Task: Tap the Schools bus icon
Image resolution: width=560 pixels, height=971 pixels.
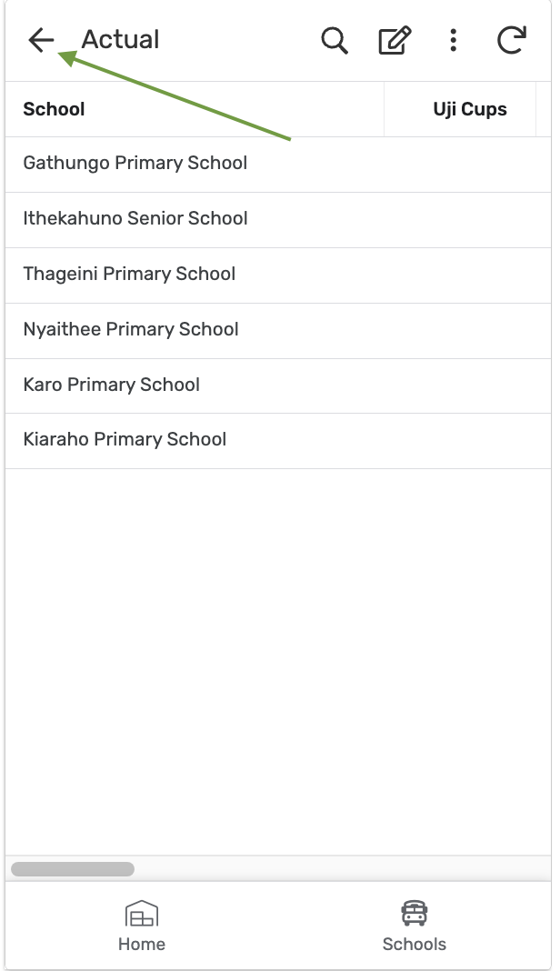Action: tap(414, 914)
